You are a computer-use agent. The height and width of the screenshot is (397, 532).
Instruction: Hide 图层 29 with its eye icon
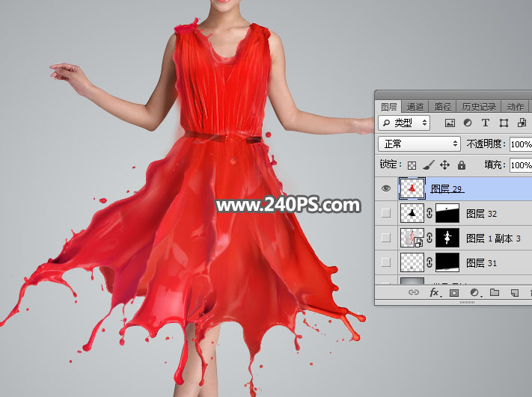pos(386,188)
